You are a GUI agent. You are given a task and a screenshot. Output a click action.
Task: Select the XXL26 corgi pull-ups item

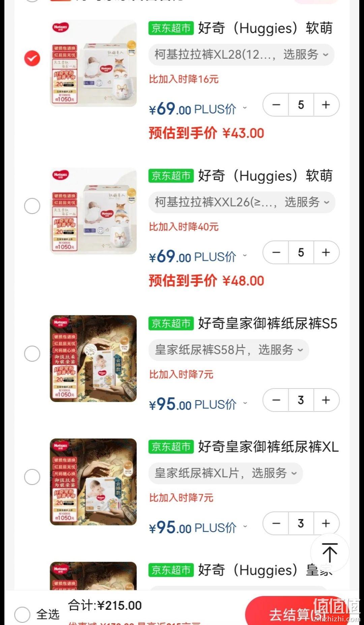point(32,206)
